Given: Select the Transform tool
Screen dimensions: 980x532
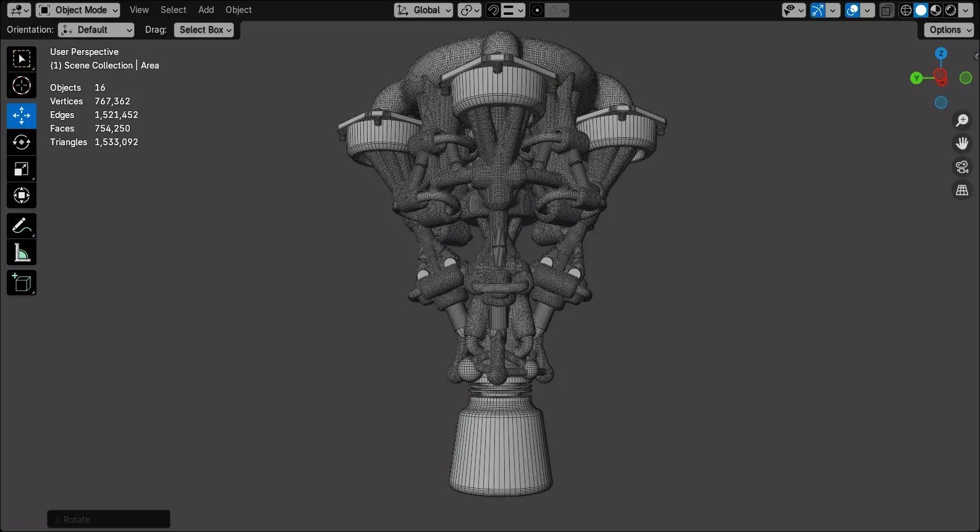Looking at the screenshot, I should click(x=22, y=195).
